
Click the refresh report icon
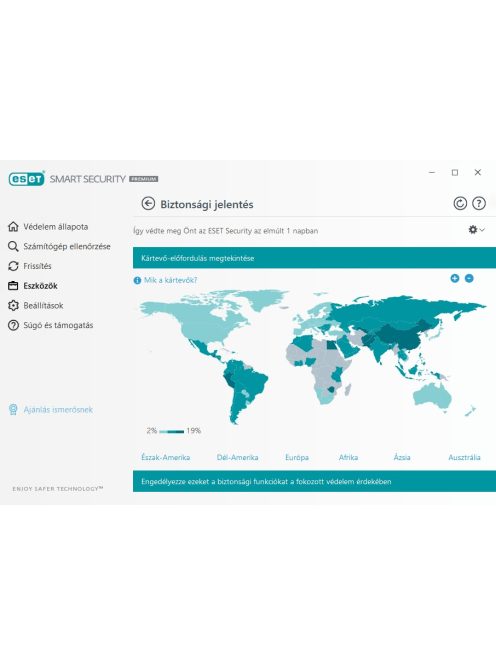click(x=460, y=204)
